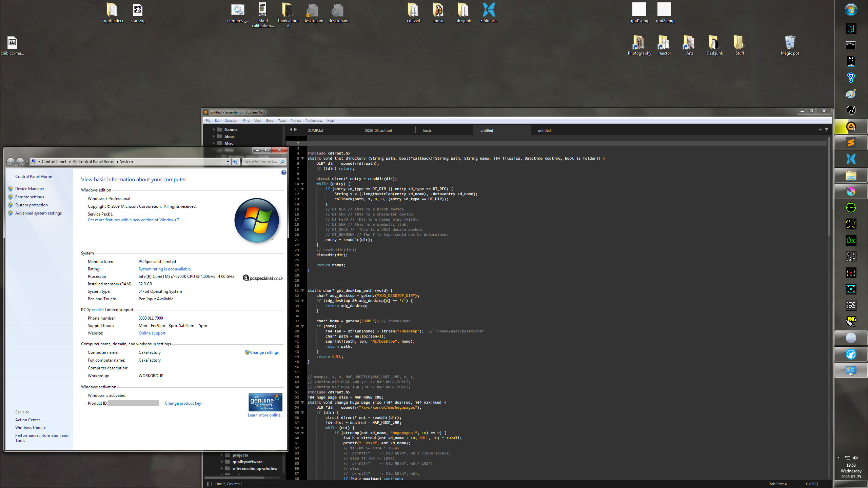Click the Change product key link
The width and height of the screenshot is (868, 488).
(183, 403)
